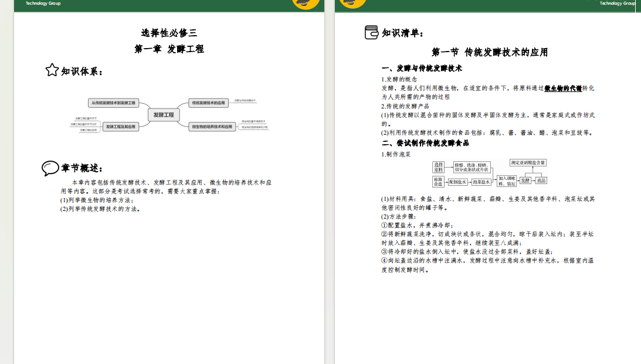Screen dimensions: 641x364
Task: Click flowchart box 配制盐水
Action: point(457,182)
